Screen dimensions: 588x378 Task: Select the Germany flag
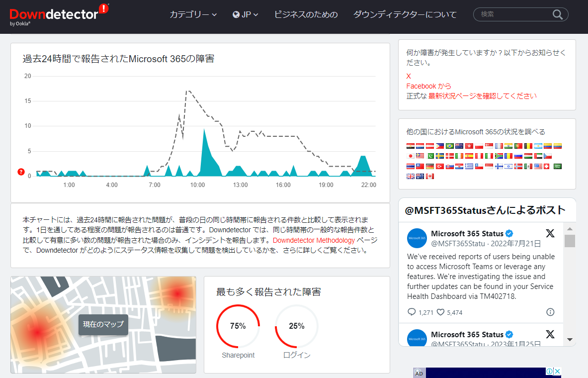[430, 166]
